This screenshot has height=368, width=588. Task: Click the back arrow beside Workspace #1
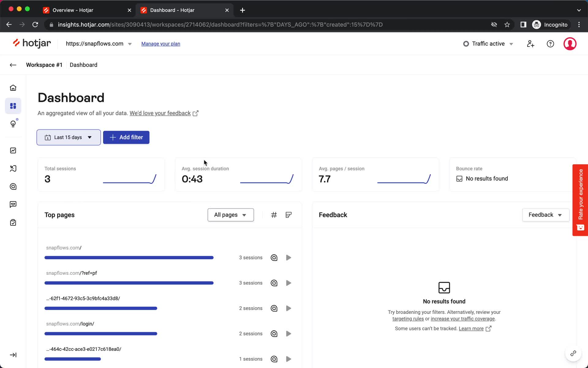pyautogui.click(x=13, y=65)
